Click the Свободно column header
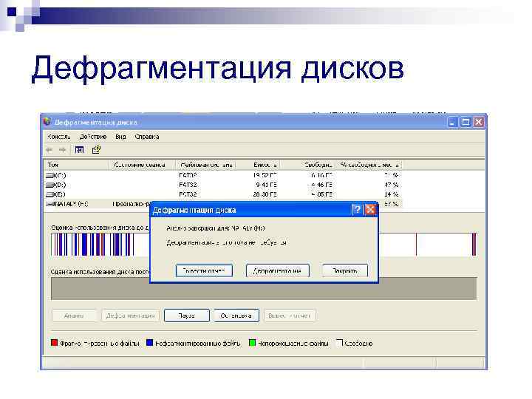 coord(308,165)
